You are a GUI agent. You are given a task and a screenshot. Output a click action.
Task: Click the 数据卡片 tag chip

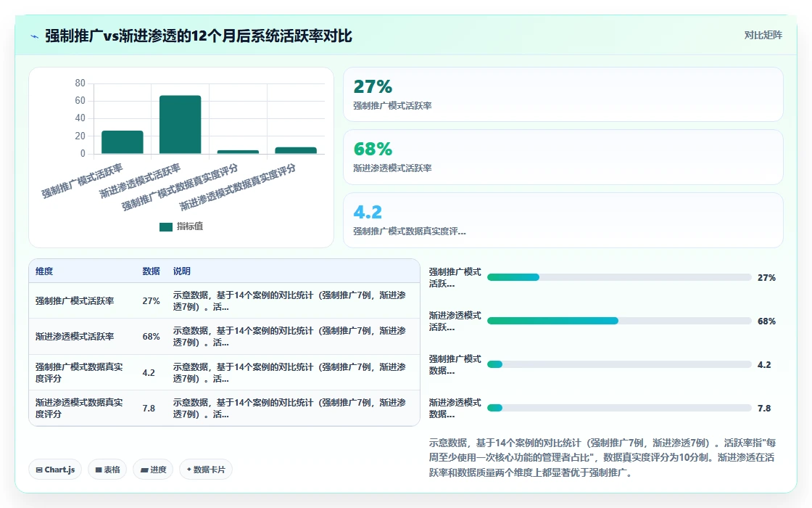[206, 470]
